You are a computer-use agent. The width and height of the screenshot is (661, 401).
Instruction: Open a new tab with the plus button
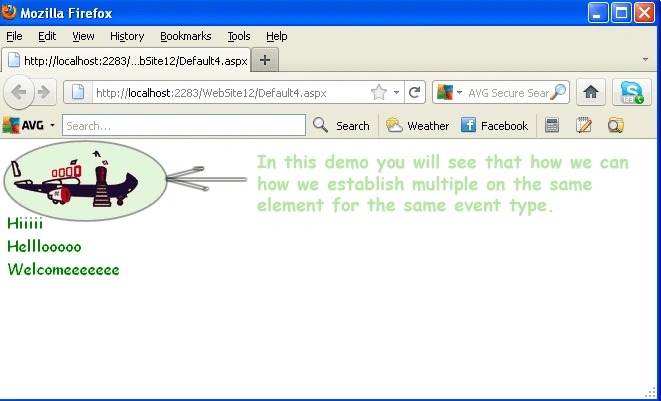(x=265, y=60)
